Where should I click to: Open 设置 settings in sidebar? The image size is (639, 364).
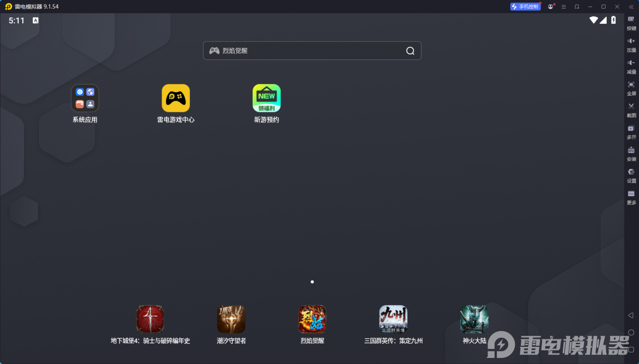point(631,175)
